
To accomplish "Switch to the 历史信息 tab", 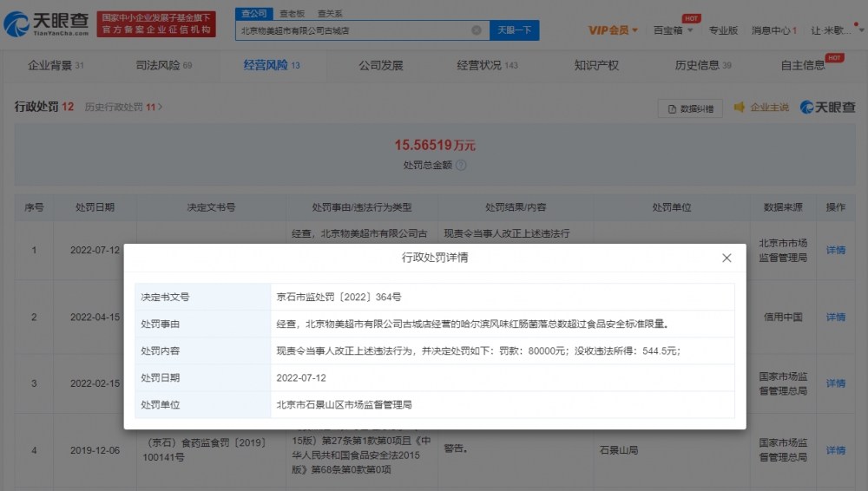I will pyautogui.click(x=703, y=65).
